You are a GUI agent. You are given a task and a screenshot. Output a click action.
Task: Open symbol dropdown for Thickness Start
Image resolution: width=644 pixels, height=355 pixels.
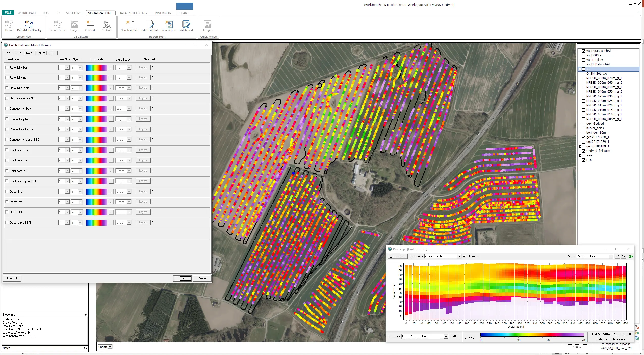[x=80, y=150]
